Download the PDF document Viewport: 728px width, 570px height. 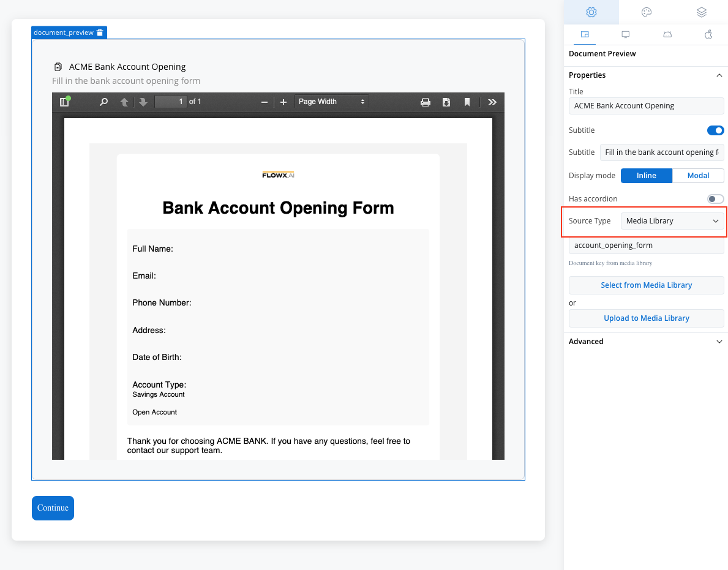click(x=446, y=102)
